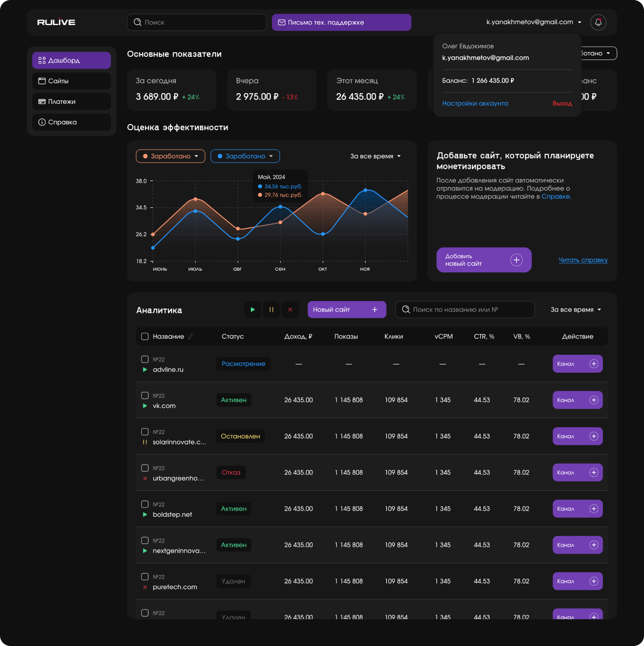Open the orange Заработано chart dropdown

(x=171, y=156)
